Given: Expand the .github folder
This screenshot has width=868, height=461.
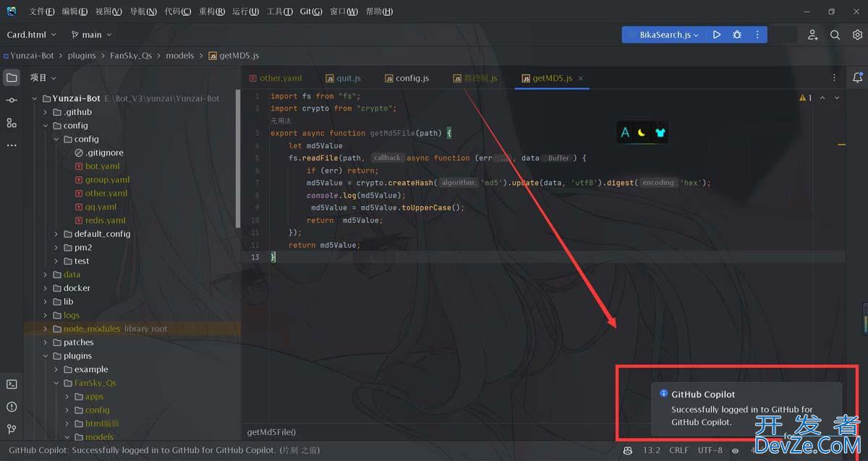Looking at the screenshot, I should [x=46, y=112].
